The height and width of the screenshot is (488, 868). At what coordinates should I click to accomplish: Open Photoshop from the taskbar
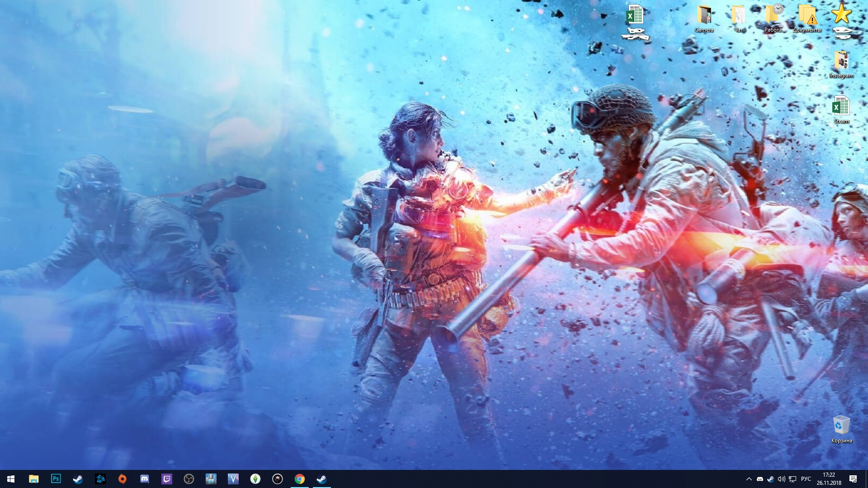pos(56,479)
